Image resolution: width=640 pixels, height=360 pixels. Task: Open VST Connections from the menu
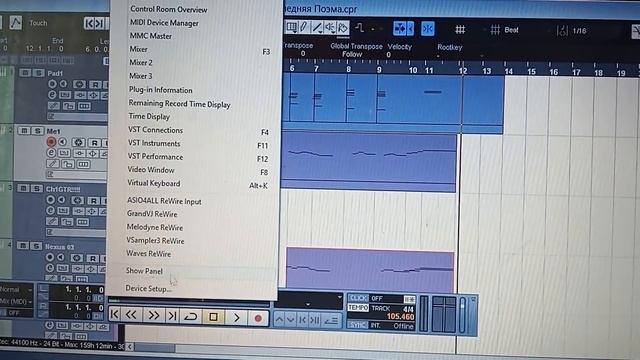156,130
